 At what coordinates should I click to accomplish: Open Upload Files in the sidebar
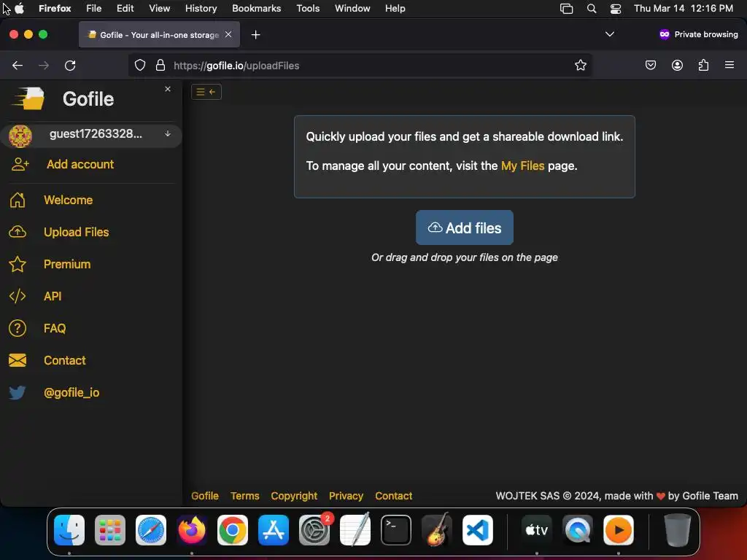click(76, 232)
